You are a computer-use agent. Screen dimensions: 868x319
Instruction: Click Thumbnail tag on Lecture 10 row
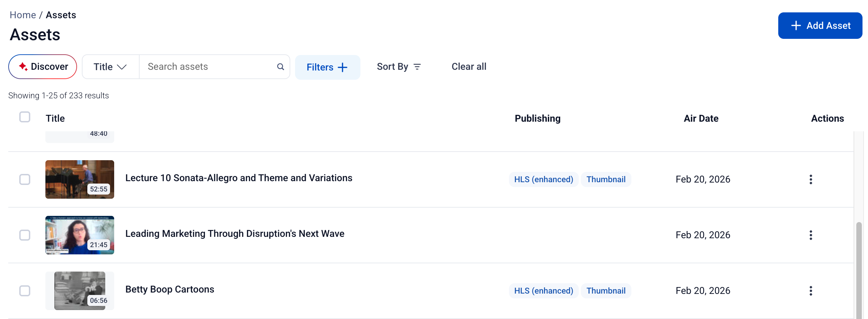606,179
